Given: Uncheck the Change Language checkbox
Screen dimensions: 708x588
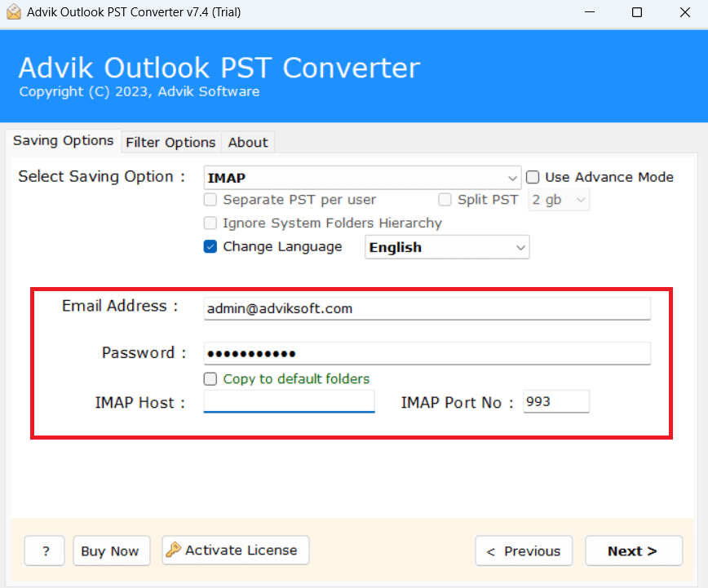Looking at the screenshot, I should click(x=210, y=246).
